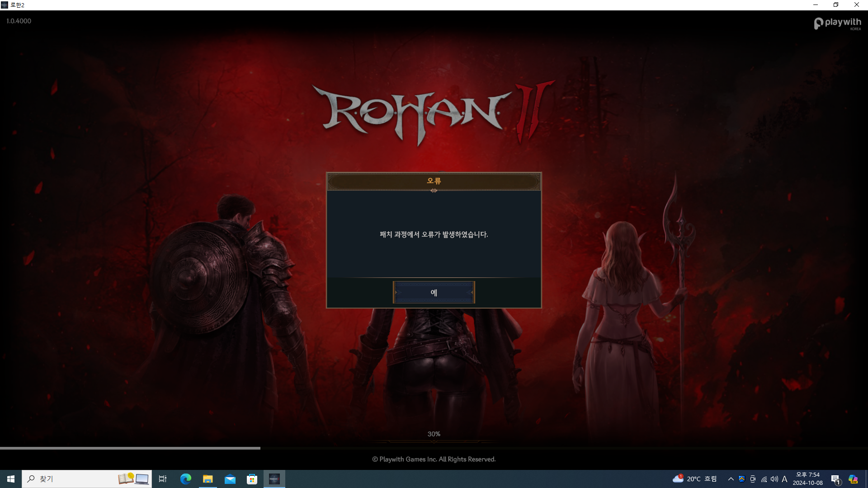Click the Meet Now camera tray icon
This screenshot has width=868, height=488.
(x=753, y=479)
